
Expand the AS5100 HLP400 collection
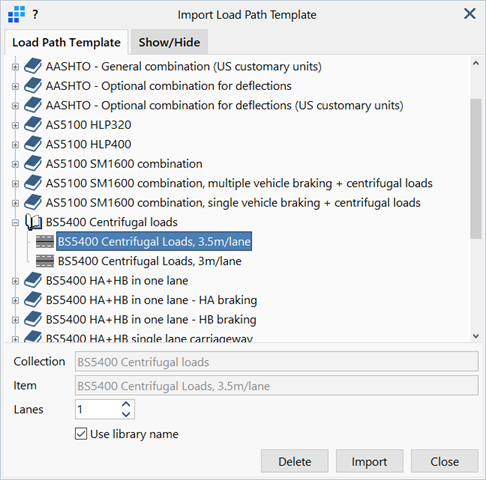(x=15, y=144)
